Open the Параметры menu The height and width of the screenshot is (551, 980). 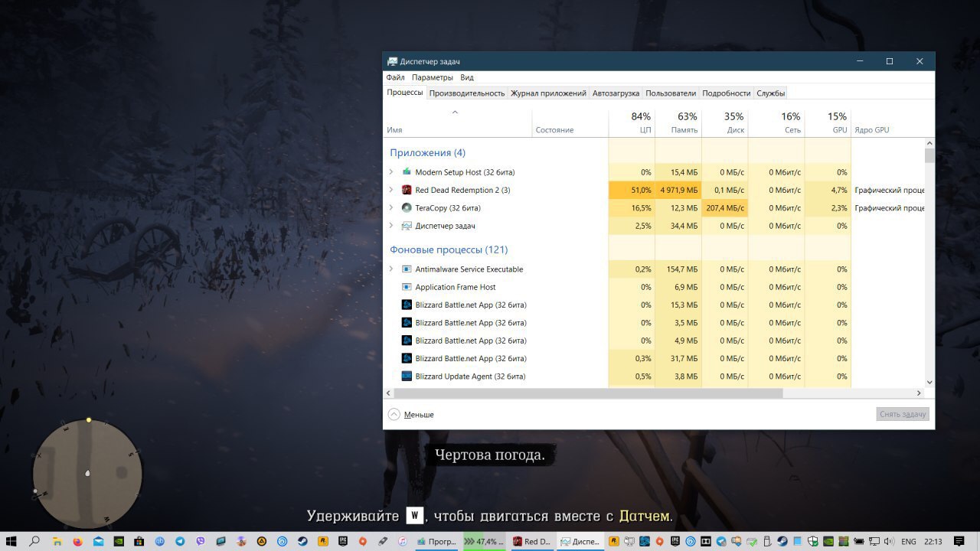pyautogui.click(x=432, y=77)
